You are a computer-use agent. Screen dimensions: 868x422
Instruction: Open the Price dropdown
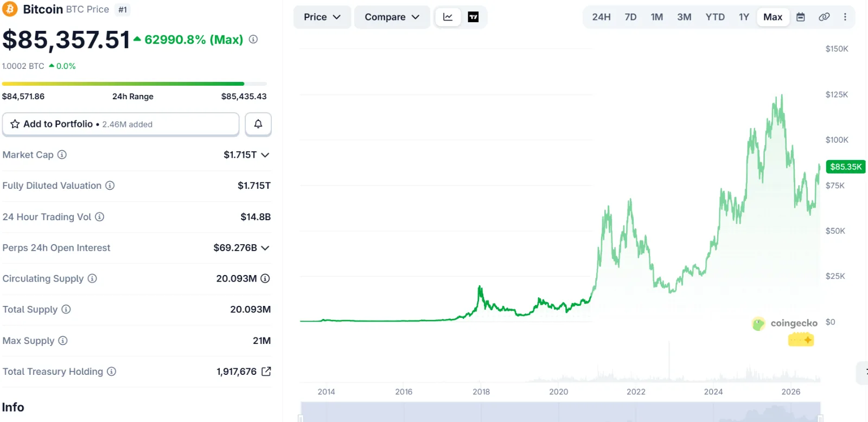point(322,17)
